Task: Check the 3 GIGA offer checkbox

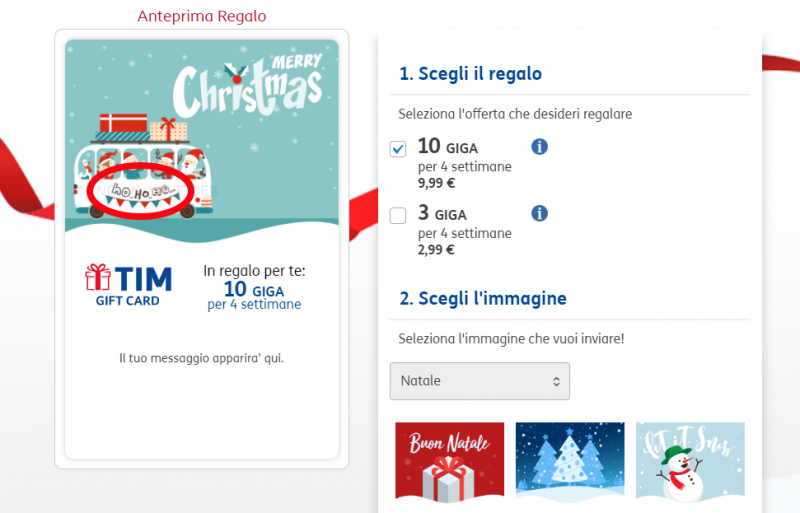Action: (398, 215)
